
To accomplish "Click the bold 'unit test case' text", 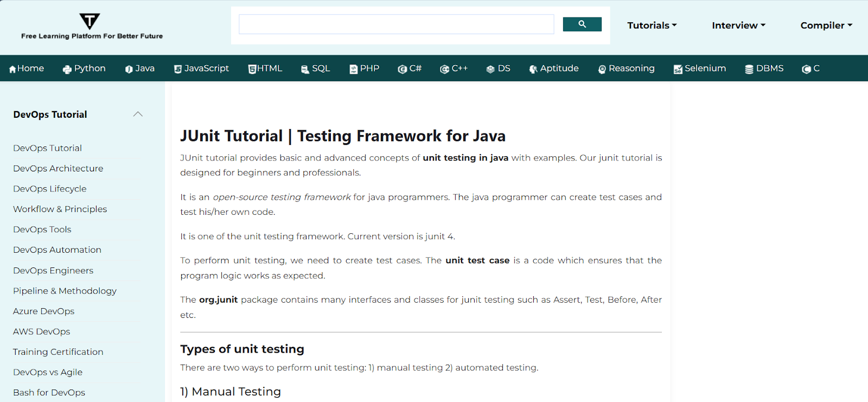I will pyautogui.click(x=477, y=260).
